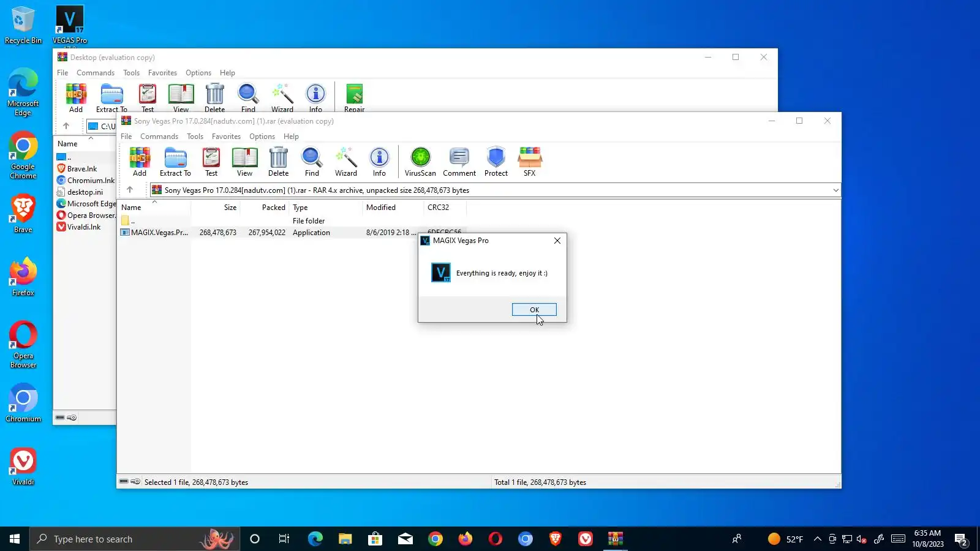The image size is (980, 551).
Task: Open the Help menu in Sony Vegas archive window
Action: tap(291, 137)
